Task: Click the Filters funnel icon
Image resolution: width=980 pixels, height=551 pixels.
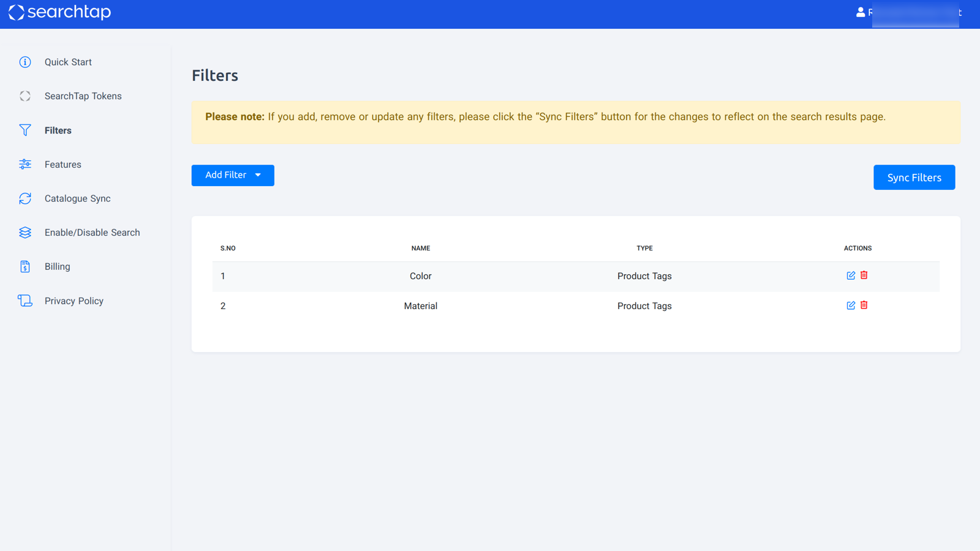Action: pos(25,130)
